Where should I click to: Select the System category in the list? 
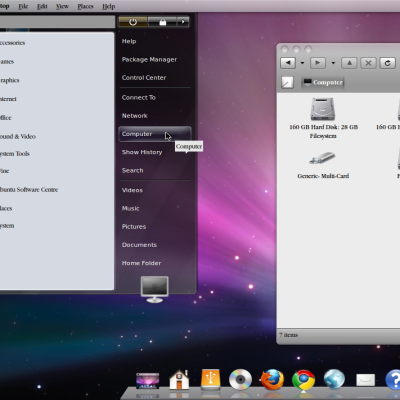[7, 226]
